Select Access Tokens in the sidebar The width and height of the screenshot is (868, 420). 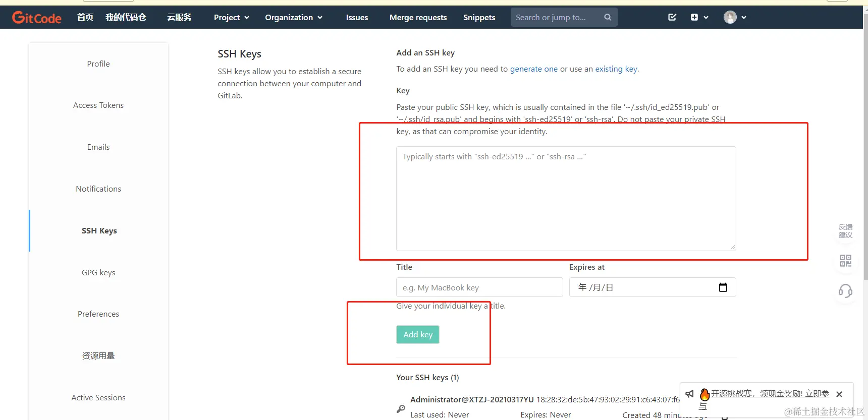98,105
